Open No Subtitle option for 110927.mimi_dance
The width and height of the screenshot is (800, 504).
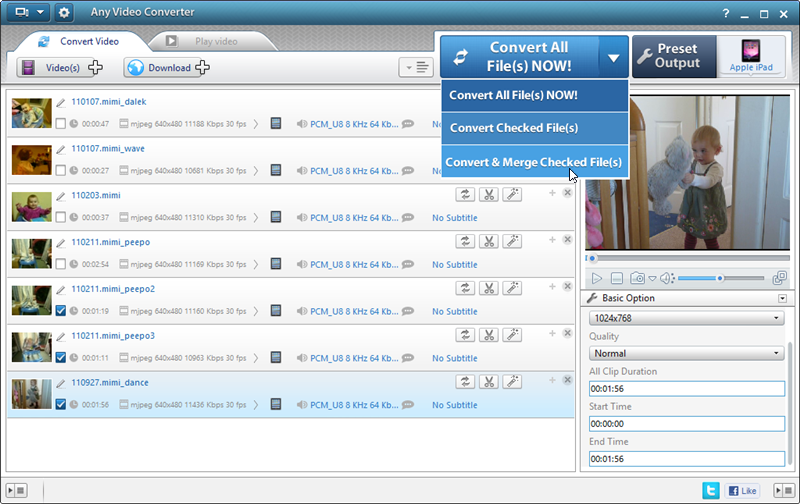point(455,405)
